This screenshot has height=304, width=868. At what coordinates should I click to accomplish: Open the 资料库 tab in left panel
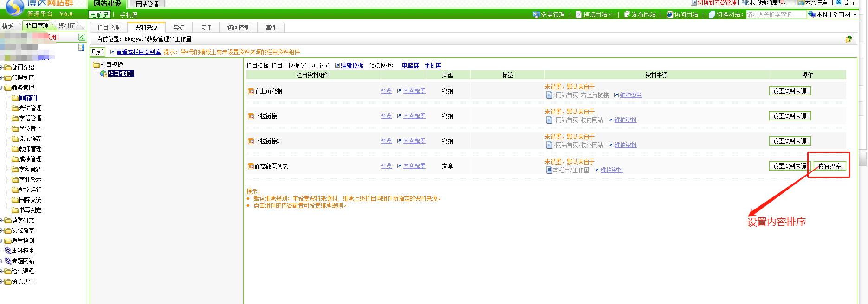(x=66, y=25)
